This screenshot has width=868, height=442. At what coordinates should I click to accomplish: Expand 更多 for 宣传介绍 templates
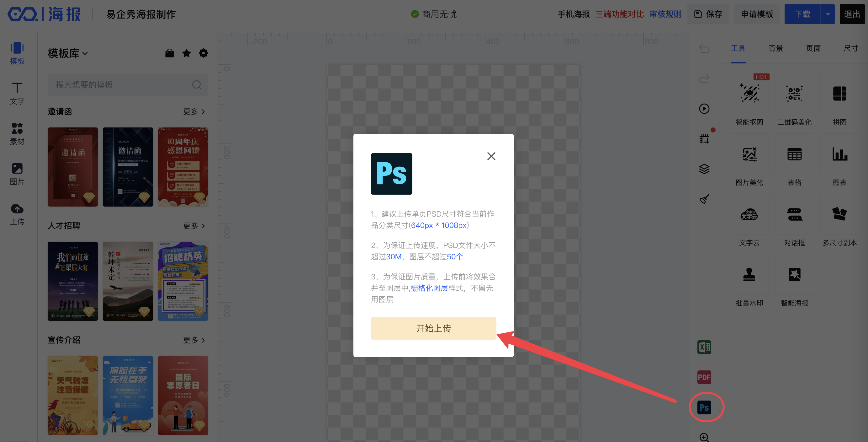point(194,340)
